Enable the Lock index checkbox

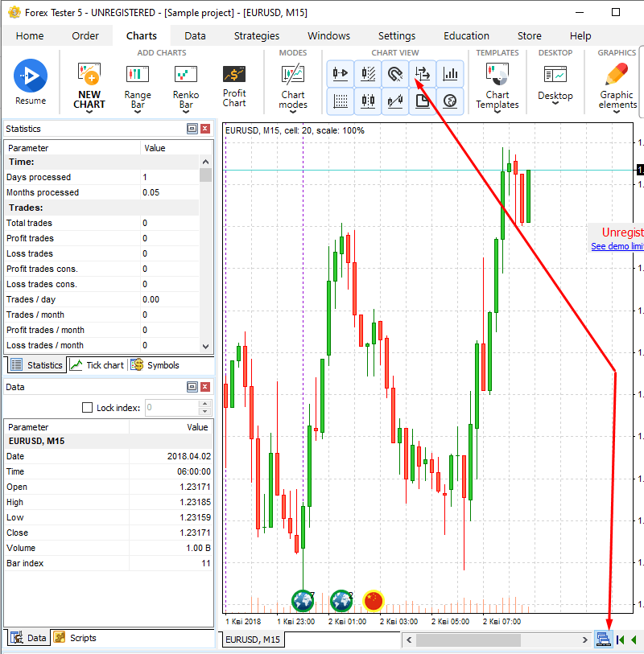coord(88,408)
